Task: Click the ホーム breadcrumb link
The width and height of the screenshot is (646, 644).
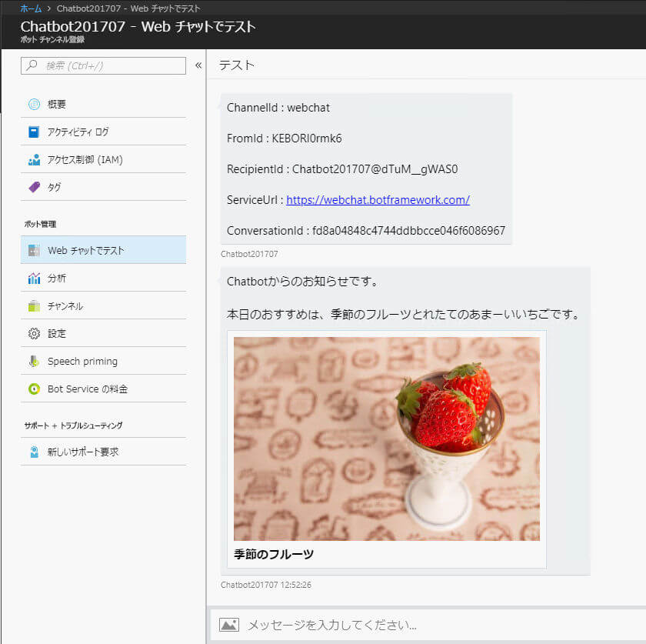Action: coord(31,8)
